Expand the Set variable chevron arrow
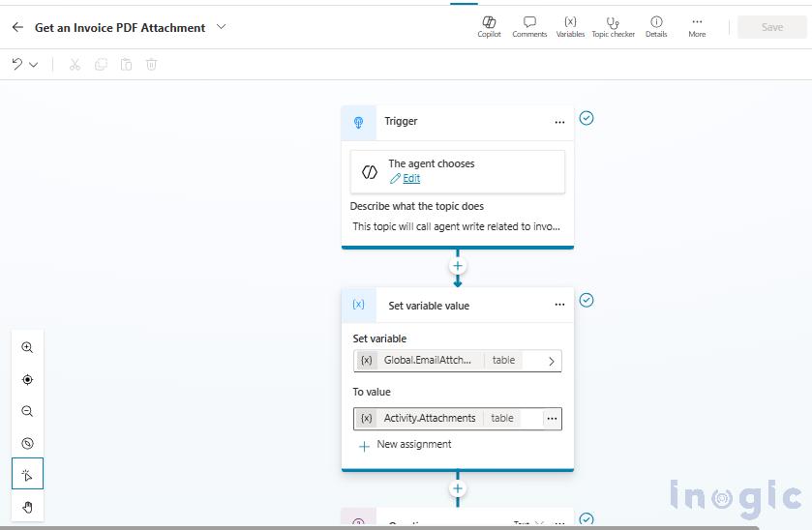The width and height of the screenshot is (812, 530). pos(552,362)
